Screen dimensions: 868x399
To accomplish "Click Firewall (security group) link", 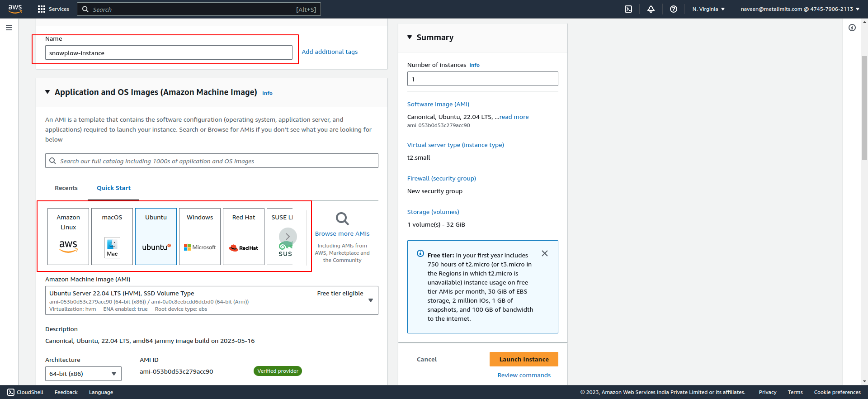I will click(x=441, y=178).
